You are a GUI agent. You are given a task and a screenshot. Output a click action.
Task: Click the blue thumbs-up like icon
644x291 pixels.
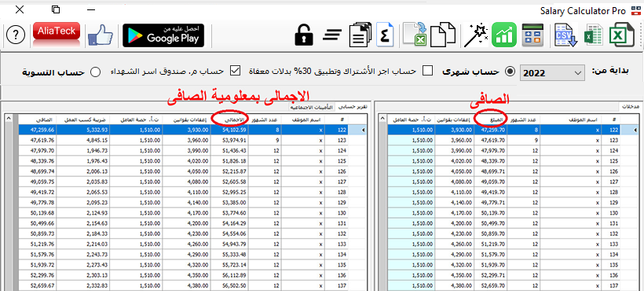click(101, 35)
